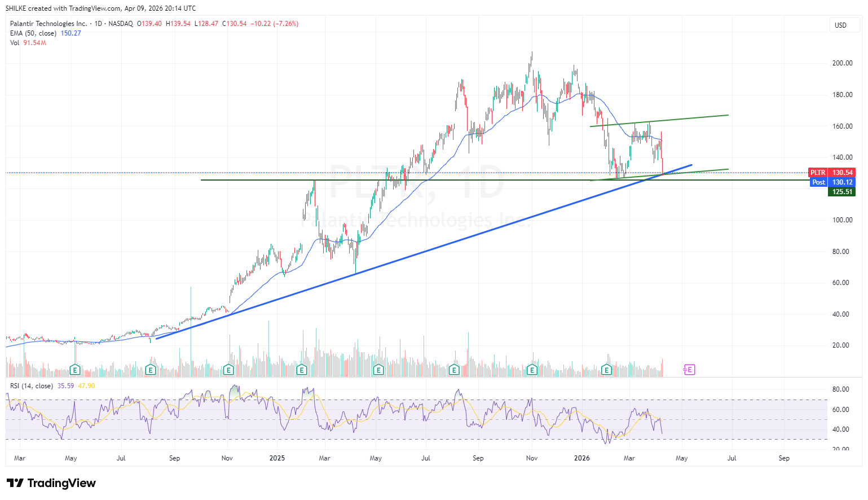Select the EMA (50, close) indicator legend

click(33, 33)
